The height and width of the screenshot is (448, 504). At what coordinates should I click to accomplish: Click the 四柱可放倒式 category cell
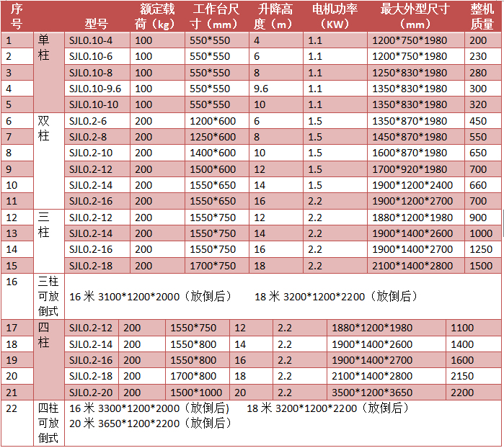48,424
